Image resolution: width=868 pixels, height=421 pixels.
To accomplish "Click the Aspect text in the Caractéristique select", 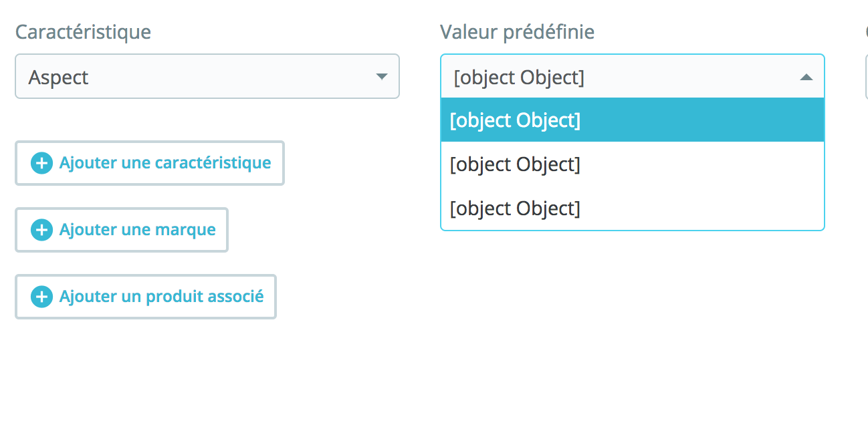I will point(59,78).
